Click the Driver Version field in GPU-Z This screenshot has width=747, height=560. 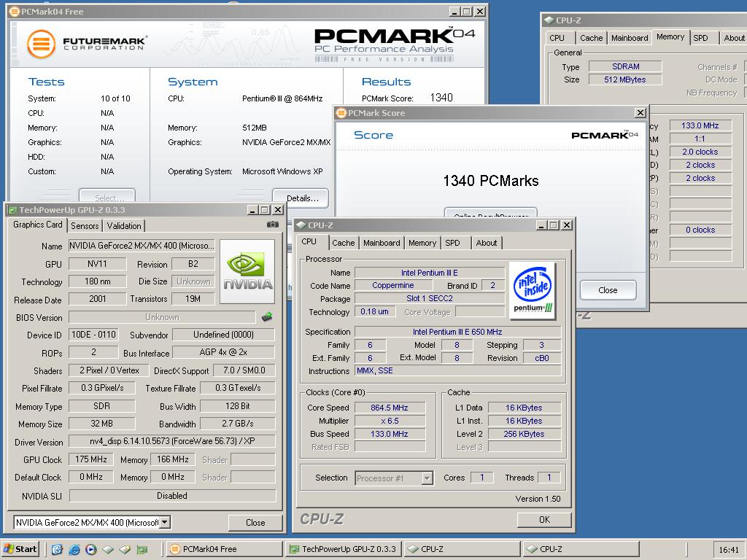pyautogui.click(x=172, y=441)
